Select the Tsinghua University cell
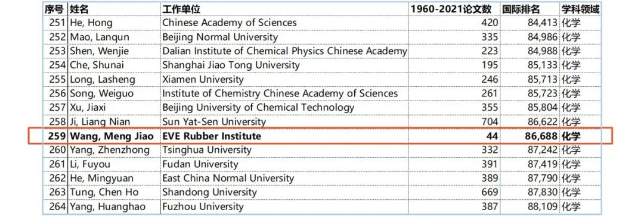 [284, 150]
